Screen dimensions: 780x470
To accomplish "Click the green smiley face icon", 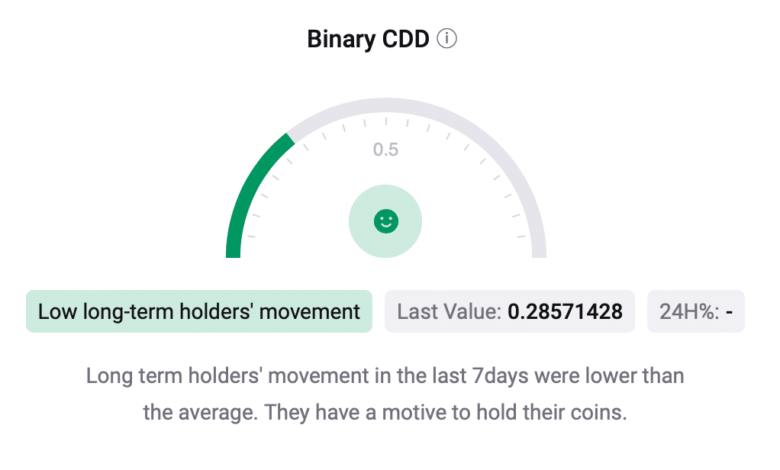I will click(385, 221).
